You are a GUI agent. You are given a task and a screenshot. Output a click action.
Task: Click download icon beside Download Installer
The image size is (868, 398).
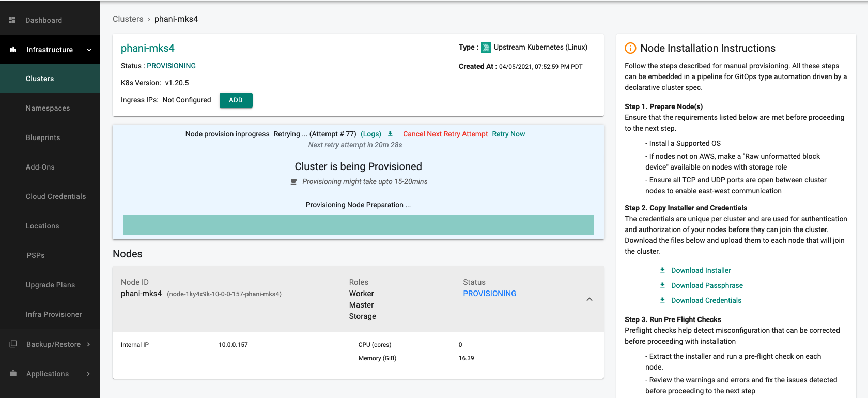pyautogui.click(x=662, y=270)
